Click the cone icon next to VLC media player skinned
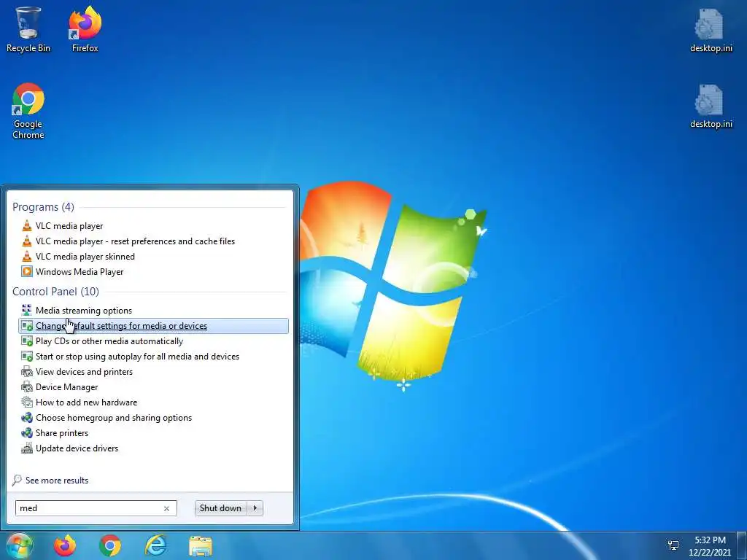Viewport: 747px width, 560px height. (x=27, y=256)
